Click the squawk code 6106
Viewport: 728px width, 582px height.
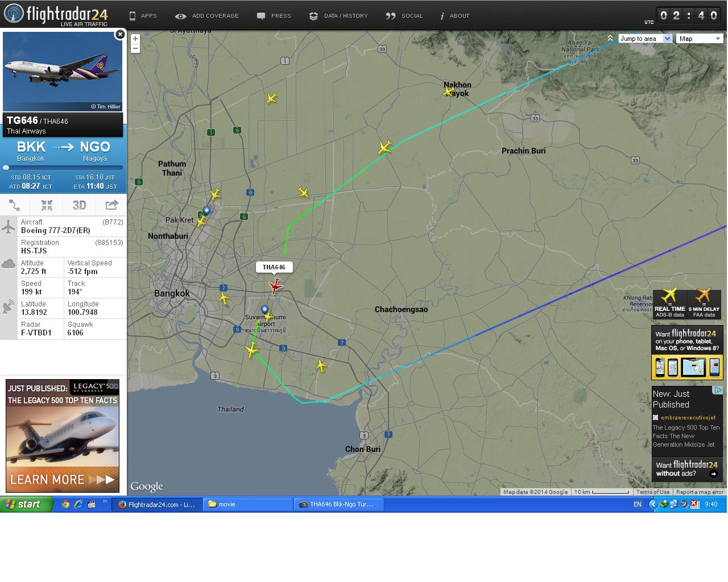click(x=75, y=333)
